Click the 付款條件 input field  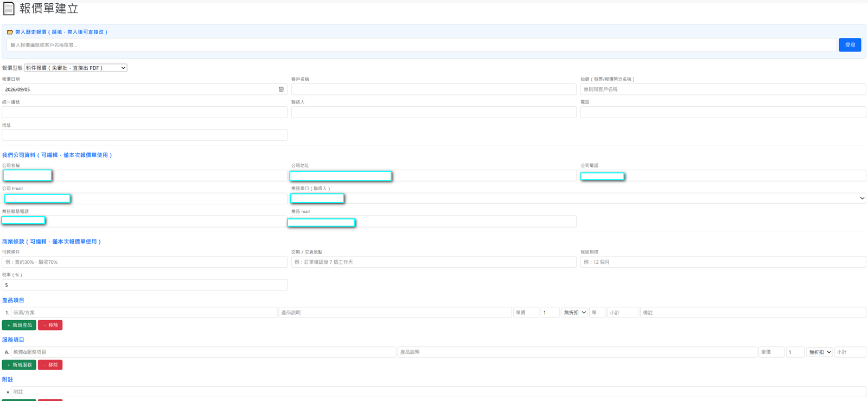pos(144,262)
